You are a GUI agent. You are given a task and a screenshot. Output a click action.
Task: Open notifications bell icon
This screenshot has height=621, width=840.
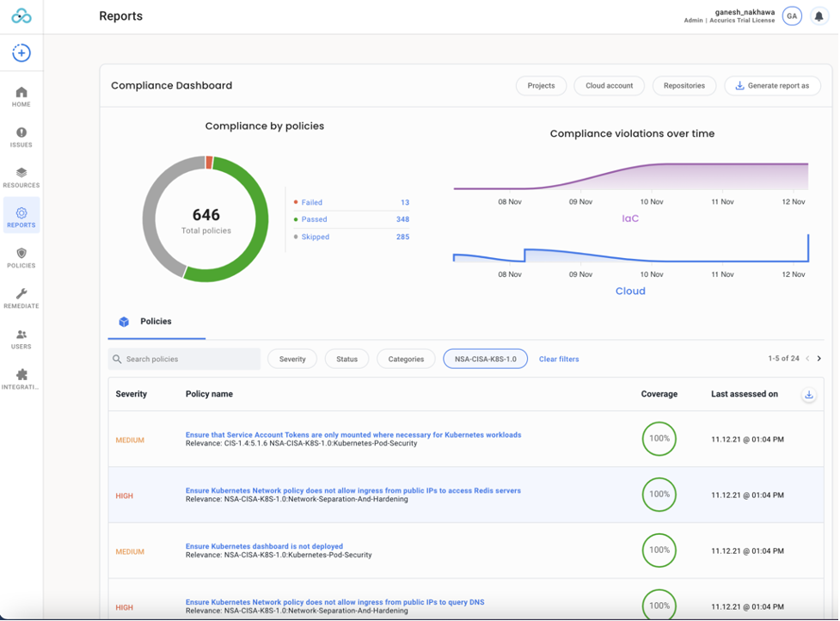click(819, 16)
